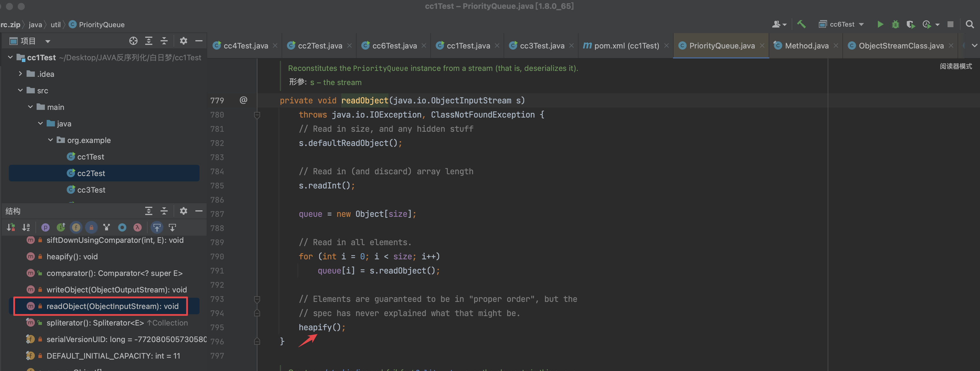Select readObject(ObjectInputStream) in structure list
980x371 pixels.
[112, 306]
